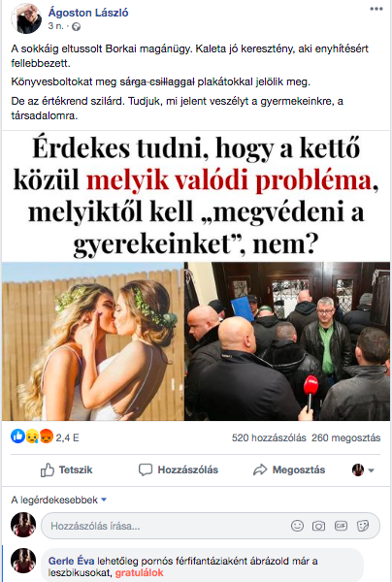The image size is (392, 582).
Task: View the 260 megosztás shares list
Action: point(346,438)
